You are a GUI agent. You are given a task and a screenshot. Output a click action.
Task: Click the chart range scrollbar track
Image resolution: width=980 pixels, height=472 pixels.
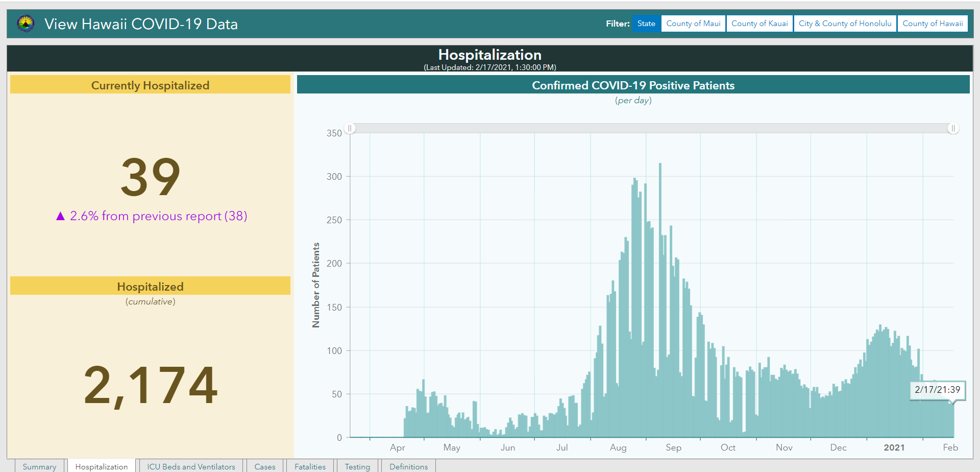click(651, 128)
